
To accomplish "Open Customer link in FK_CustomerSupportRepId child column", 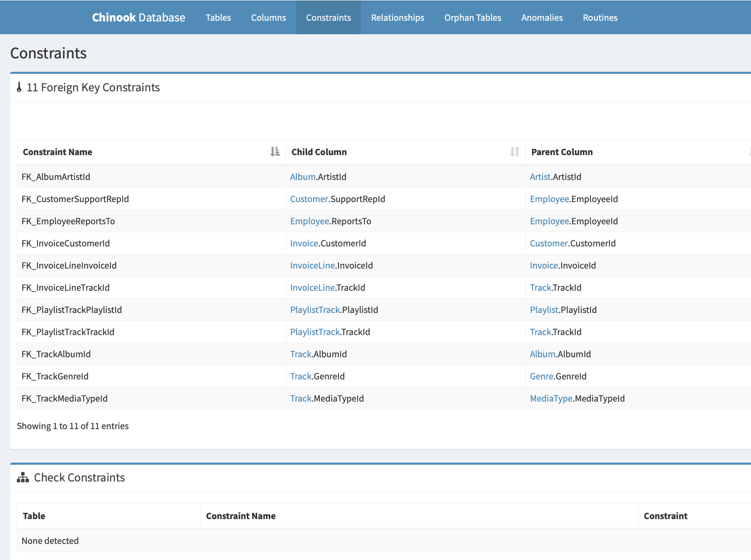I will 309,199.
